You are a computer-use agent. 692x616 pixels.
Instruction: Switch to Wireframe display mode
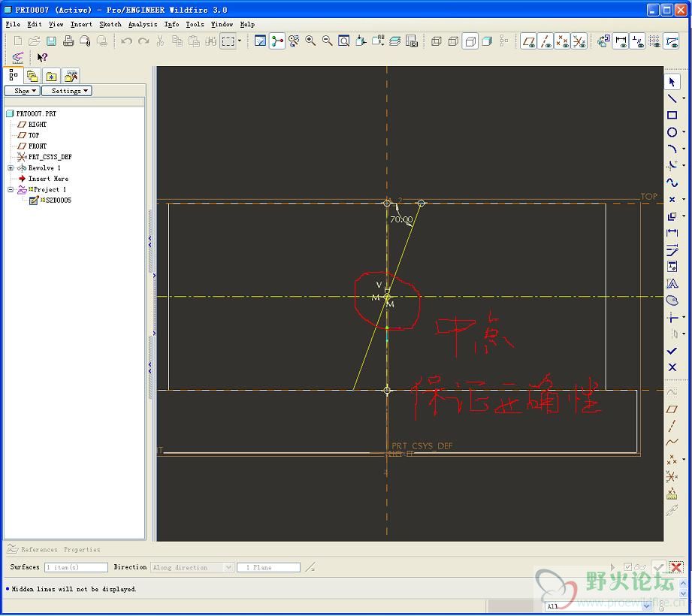pyautogui.click(x=436, y=41)
